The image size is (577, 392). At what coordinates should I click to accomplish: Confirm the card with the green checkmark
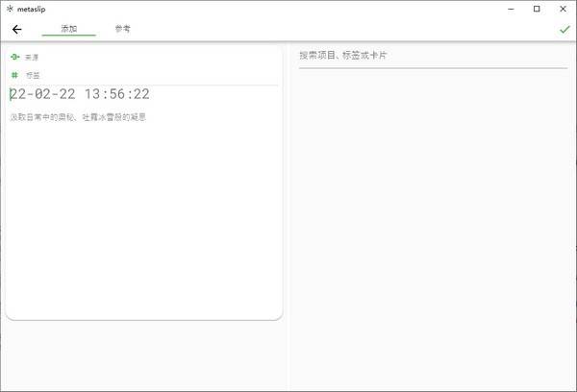pyautogui.click(x=564, y=30)
